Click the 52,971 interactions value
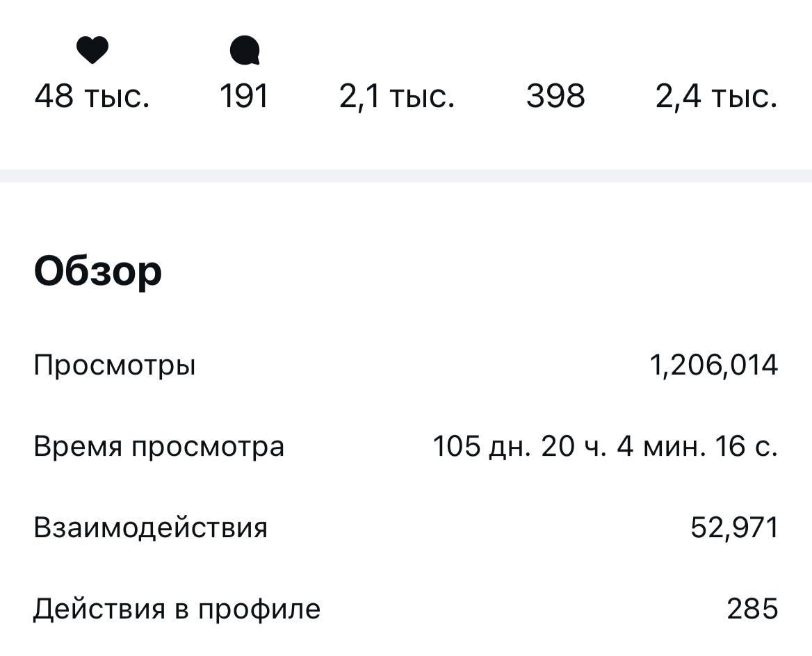This screenshot has height=656, width=812. click(734, 527)
